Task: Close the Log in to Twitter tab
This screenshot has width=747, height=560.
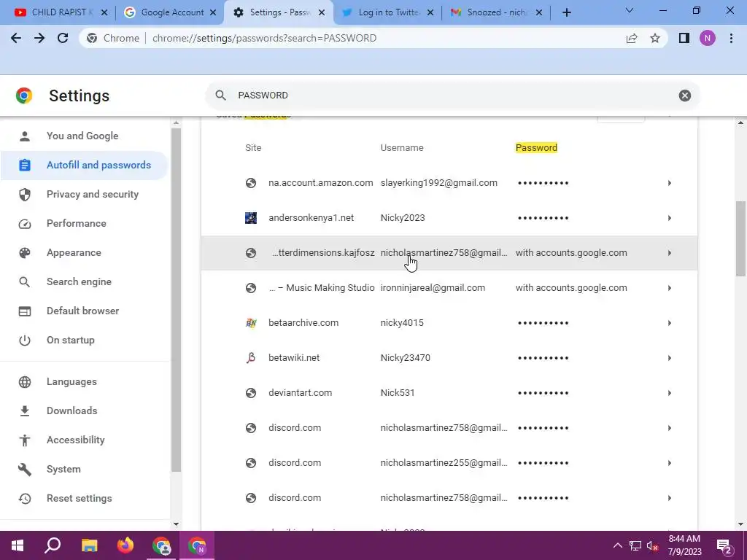Action: point(430,13)
